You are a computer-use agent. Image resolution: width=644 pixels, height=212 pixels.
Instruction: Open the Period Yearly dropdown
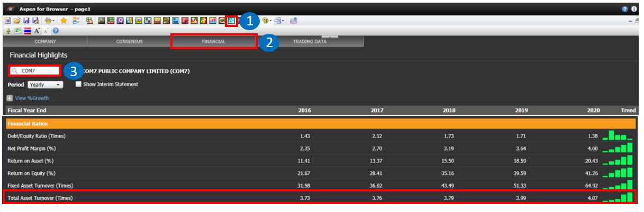tap(45, 85)
